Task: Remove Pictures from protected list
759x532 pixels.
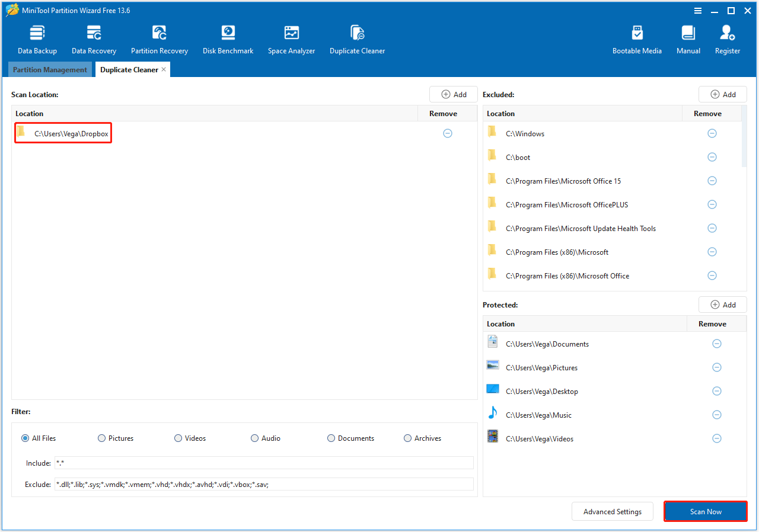Action: pos(717,367)
